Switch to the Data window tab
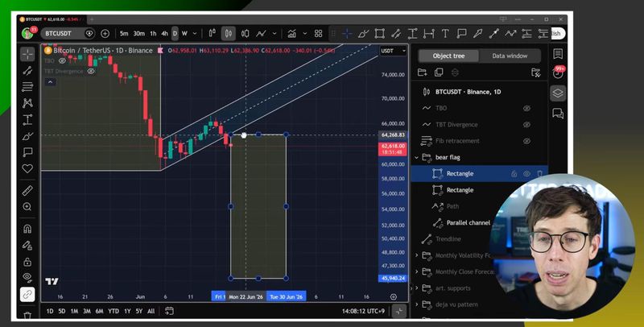The width and height of the screenshot is (644, 327). [x=510, y=56]
